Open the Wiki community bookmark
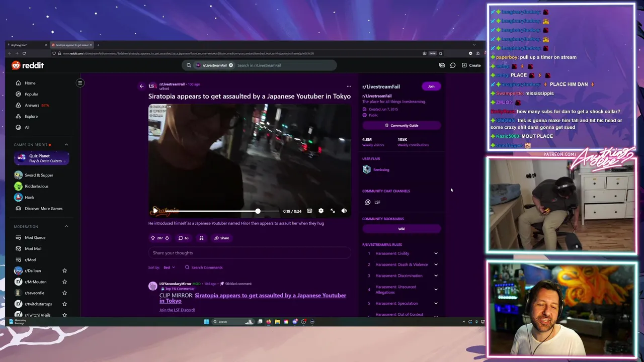The image size is (644, 362). click(401, 229)
